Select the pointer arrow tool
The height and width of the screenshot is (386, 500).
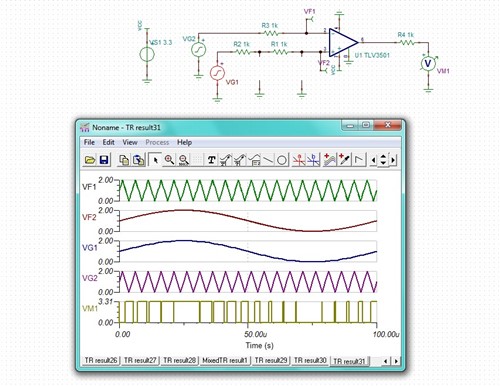155,160
